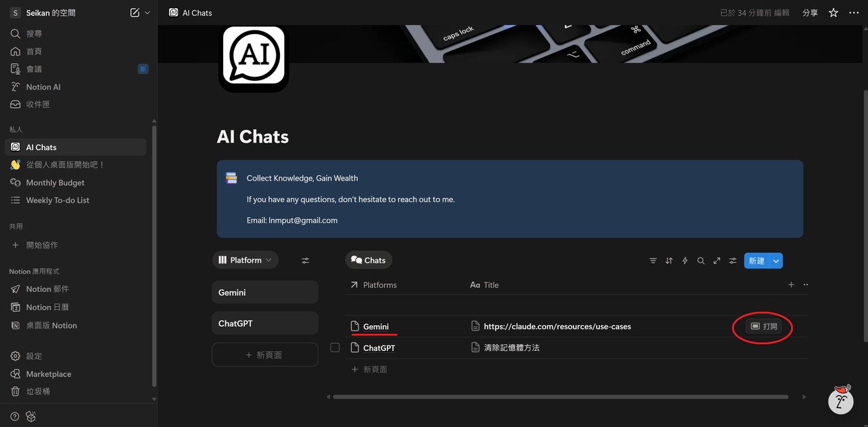The image size is (868, 427).
Task: Open Platform view settings sliders icon
Action: pos(305,260)
